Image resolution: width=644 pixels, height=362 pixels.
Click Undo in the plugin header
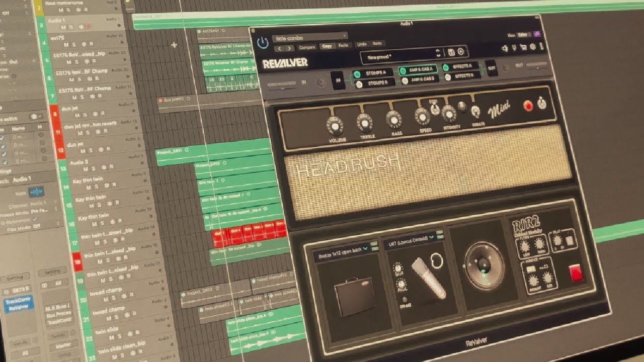(361, 44)
